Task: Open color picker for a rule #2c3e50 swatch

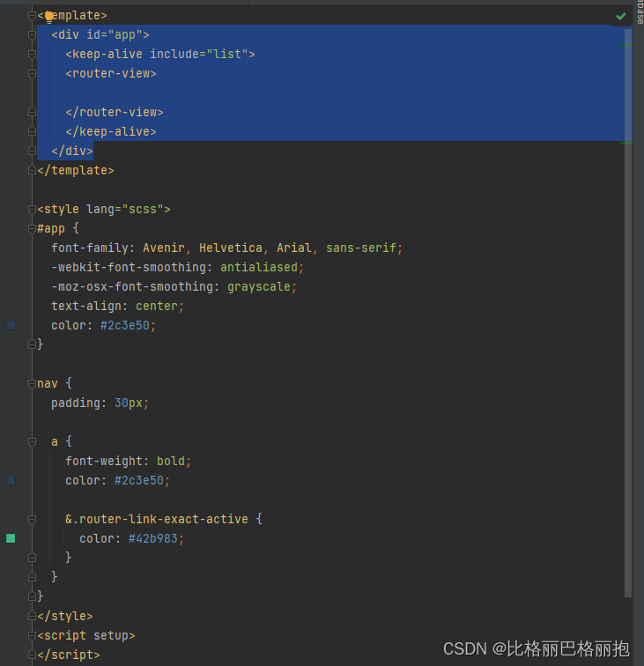Action: pos(11,480)
